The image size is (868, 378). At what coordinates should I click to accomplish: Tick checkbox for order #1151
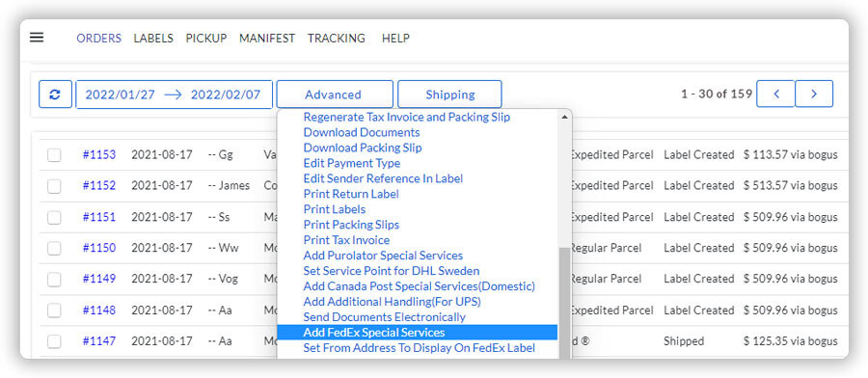[54, 218]
